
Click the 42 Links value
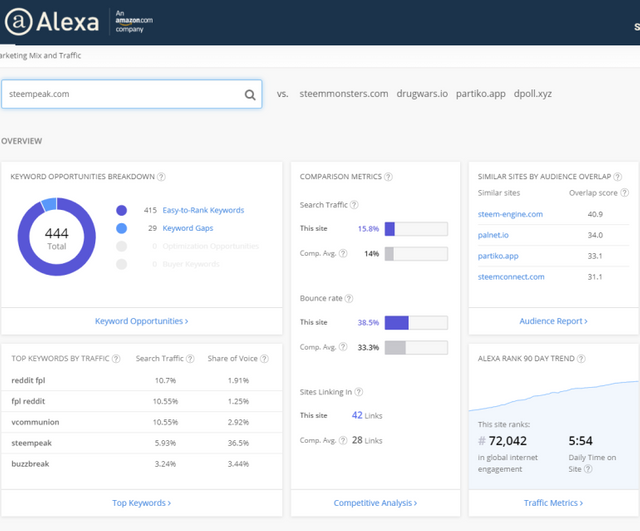click(x=367, y=415)
